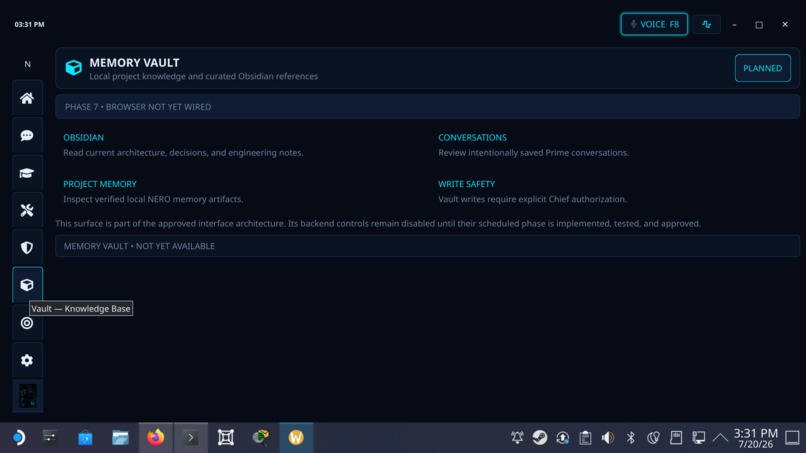
Task: Open the taskbar sliders settings icon
Action: pos(50,438)
